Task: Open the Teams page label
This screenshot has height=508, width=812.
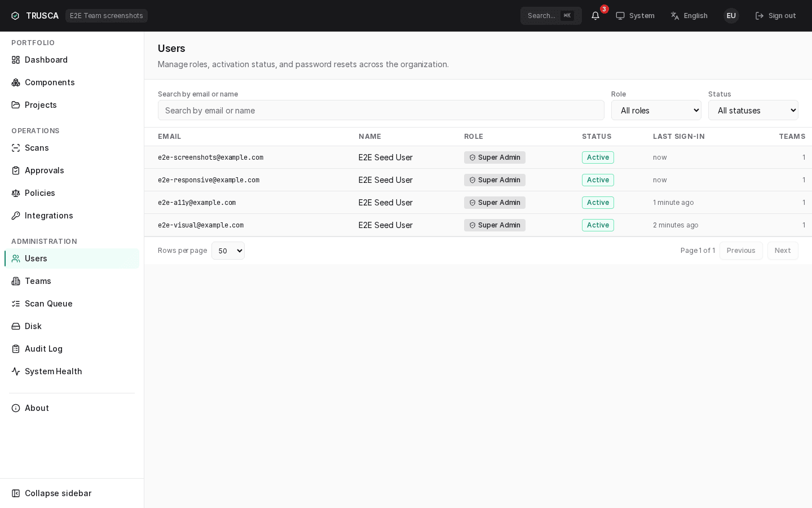Action: pyautogui.click(x=38, y=281)
